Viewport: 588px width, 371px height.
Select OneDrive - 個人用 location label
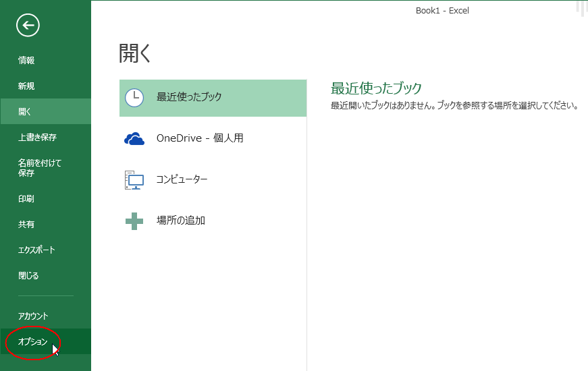[200, 138]
